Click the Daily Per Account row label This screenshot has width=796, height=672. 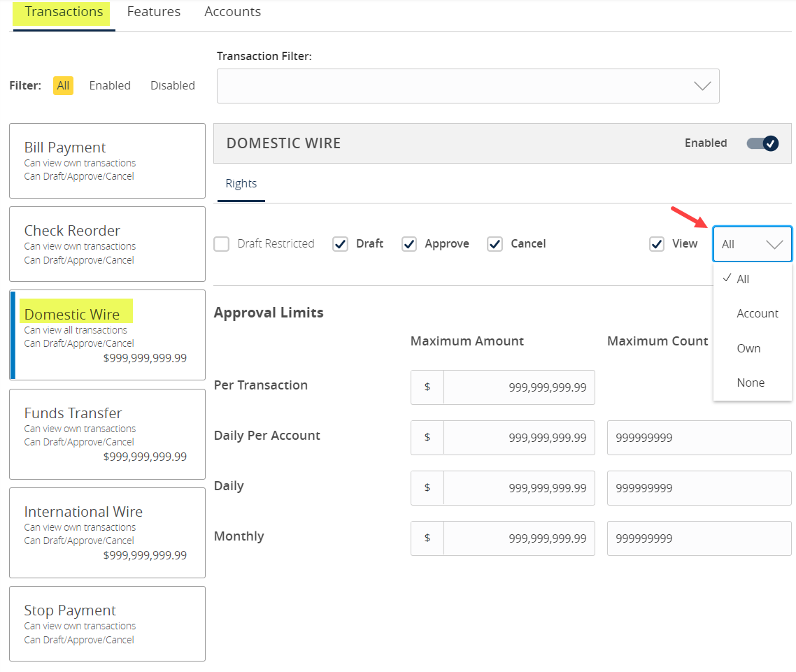267,436
